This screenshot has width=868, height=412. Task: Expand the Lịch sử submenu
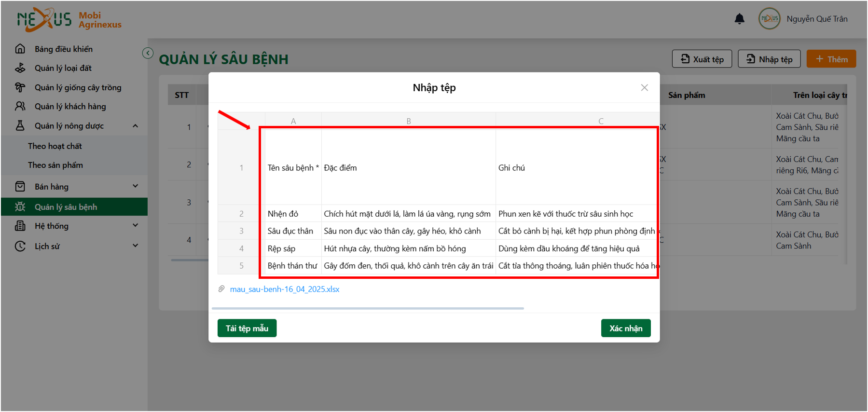point(135,246)
